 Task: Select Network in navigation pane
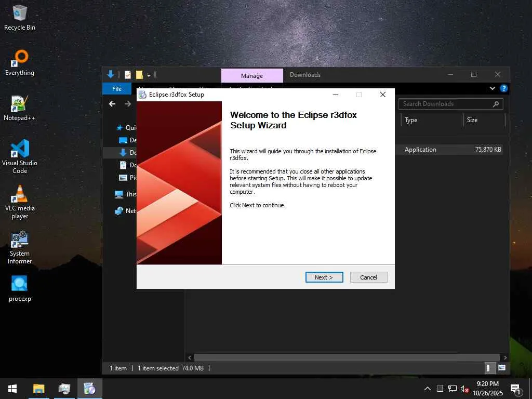(x=126, y=211)
